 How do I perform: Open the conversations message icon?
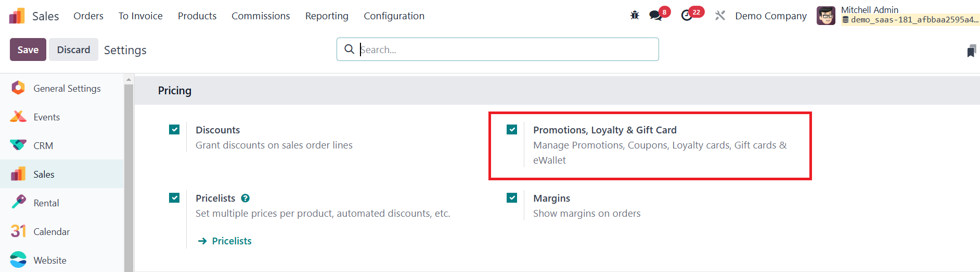pos(655,16)
